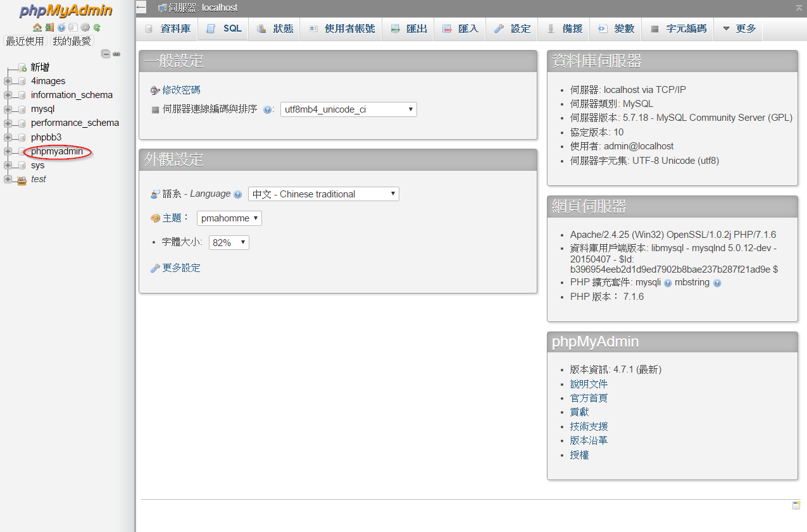Click the link-with-main-panel chain icon

tap(116, 54)
